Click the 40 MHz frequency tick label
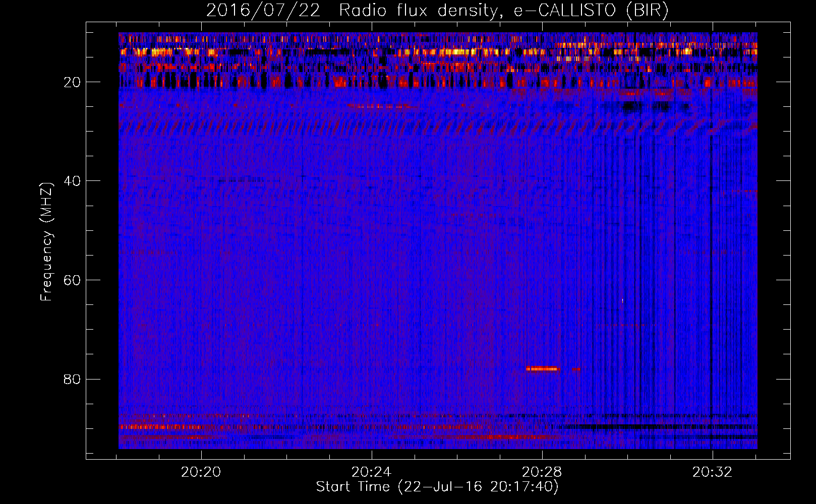This screenshot has height=504, width=816. 72,181
